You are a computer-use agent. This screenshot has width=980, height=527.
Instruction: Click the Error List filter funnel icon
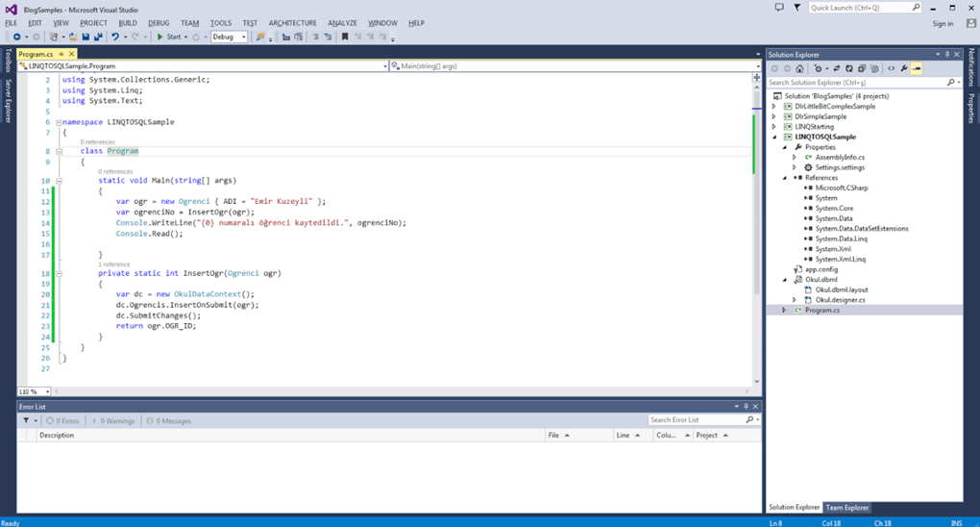point(26,420)
